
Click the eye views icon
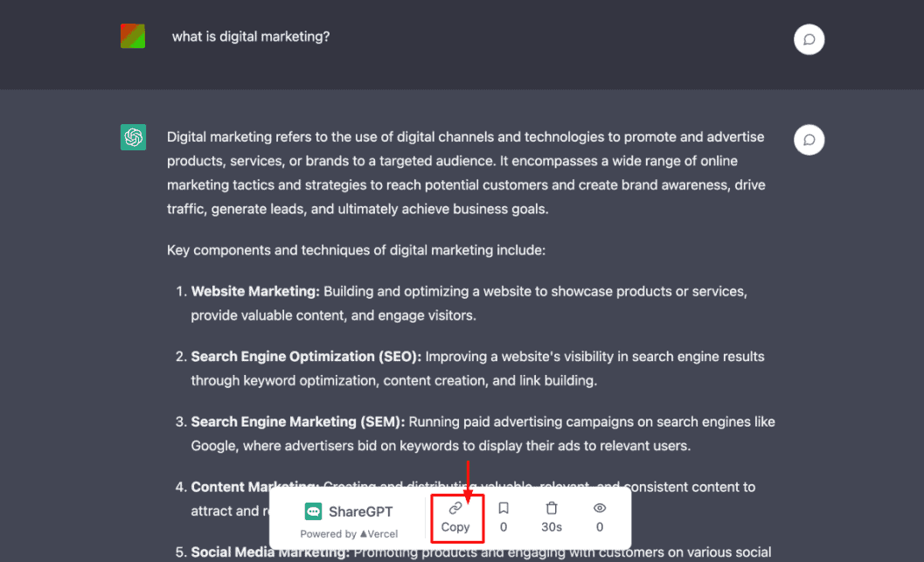pos(600,508)
